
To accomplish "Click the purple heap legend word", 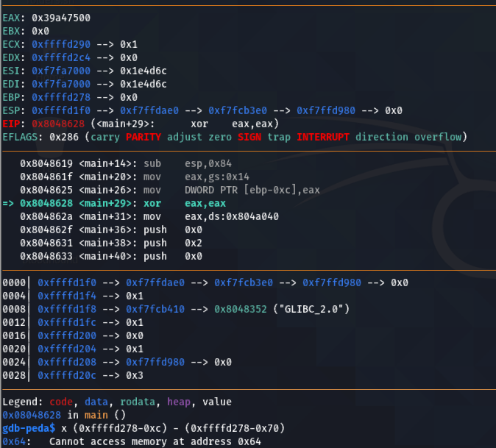I will pyautogui.click(x=179, y=402).
